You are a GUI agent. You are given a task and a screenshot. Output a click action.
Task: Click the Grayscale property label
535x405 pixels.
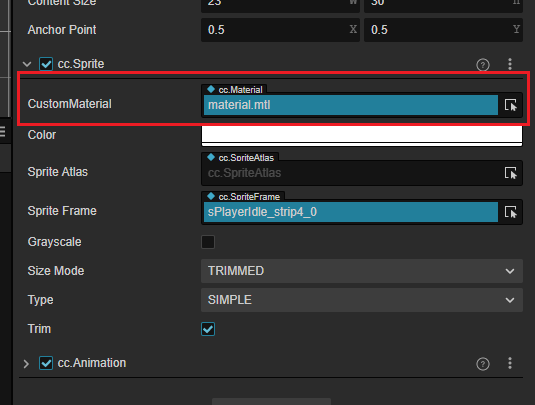[x=55, y=242]
